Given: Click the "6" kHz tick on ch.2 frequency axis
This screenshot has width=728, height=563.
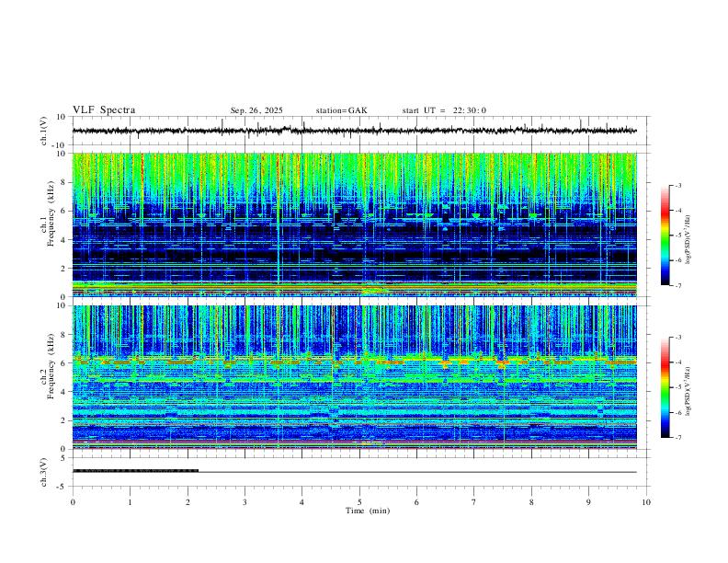Looking at the screenshot, I should [x=63, y=363].
